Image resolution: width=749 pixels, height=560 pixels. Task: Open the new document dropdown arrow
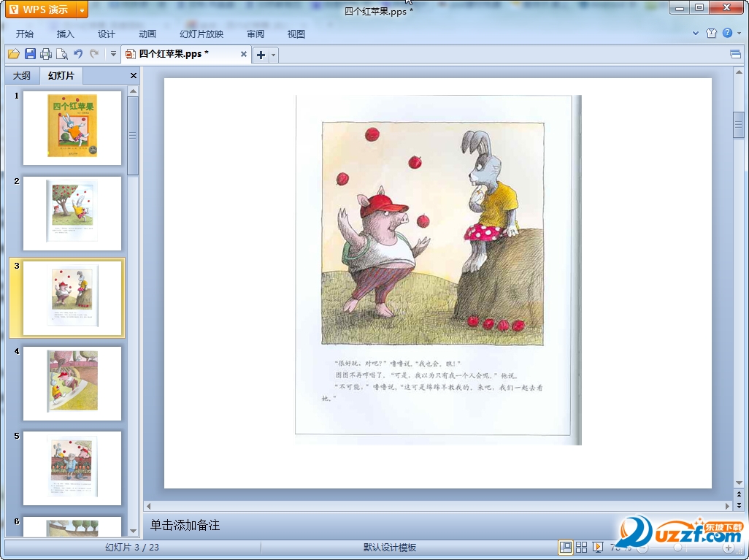pos(273,55)
